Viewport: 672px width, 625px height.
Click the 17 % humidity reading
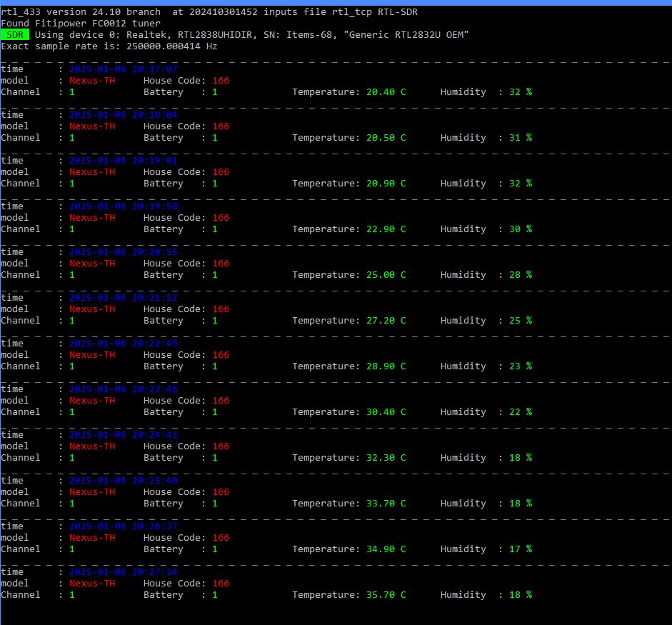520,549
